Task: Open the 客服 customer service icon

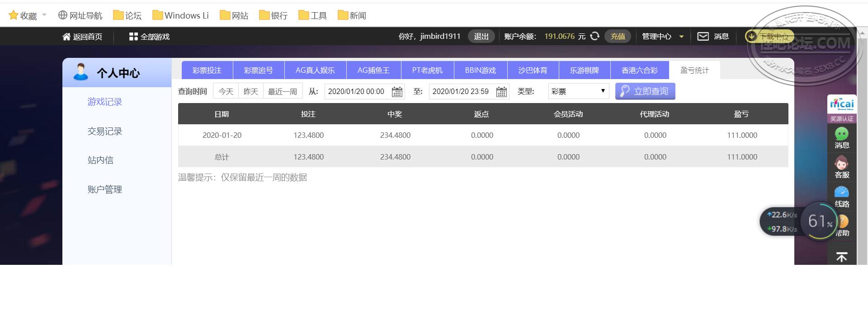Action: coord(842,163)
